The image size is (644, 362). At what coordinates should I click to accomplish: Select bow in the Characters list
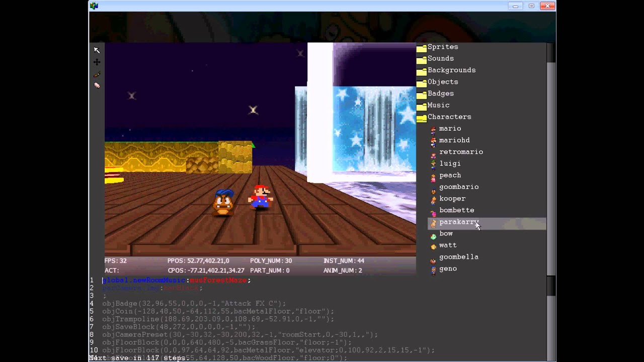pos(446,233)
